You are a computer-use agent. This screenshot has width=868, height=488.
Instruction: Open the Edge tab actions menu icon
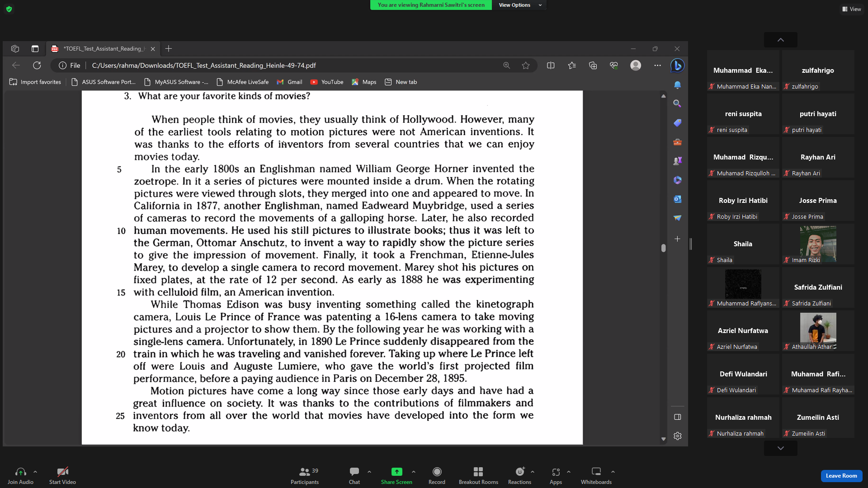[x=35, y=49]
